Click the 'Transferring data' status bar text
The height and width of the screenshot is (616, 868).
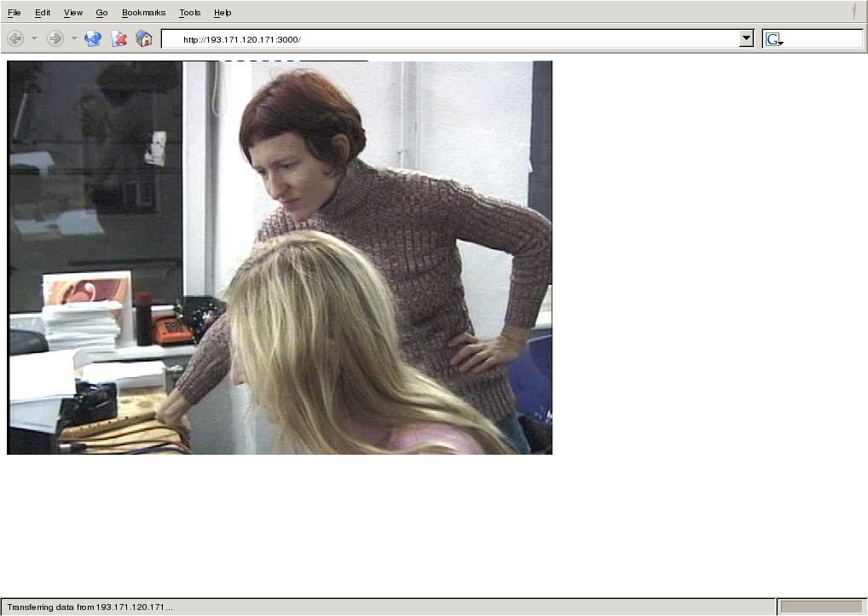90,607
